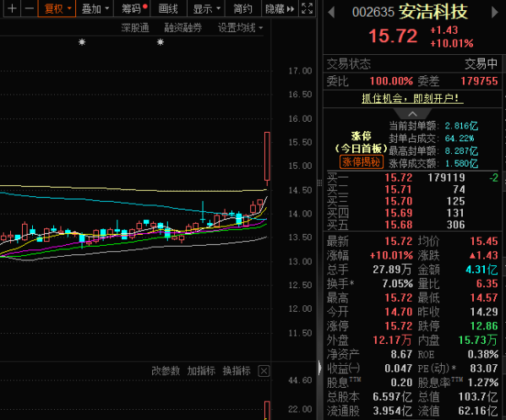Click the 融资融券 tag

pos(183,28)
